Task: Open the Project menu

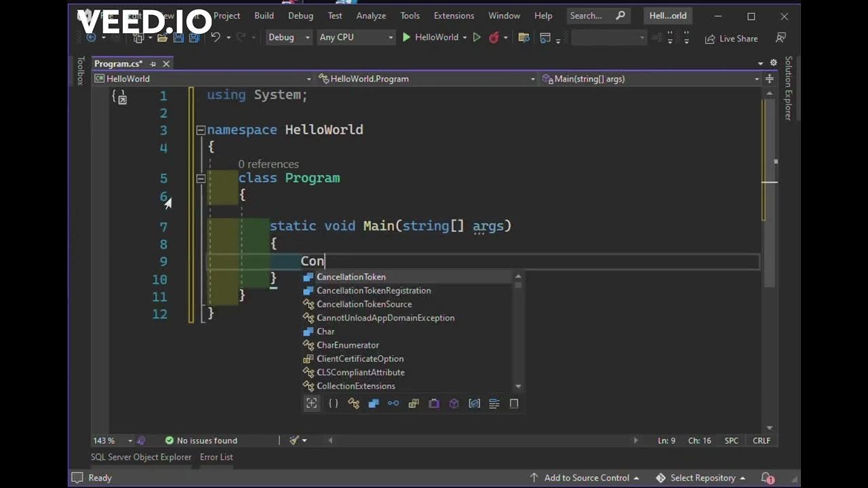Action: [x=226, y=16]
